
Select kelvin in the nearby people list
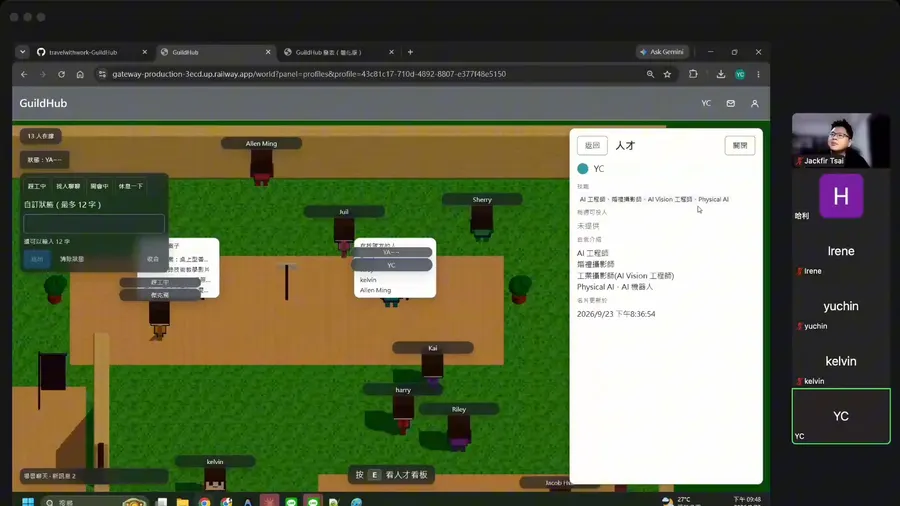368,280
